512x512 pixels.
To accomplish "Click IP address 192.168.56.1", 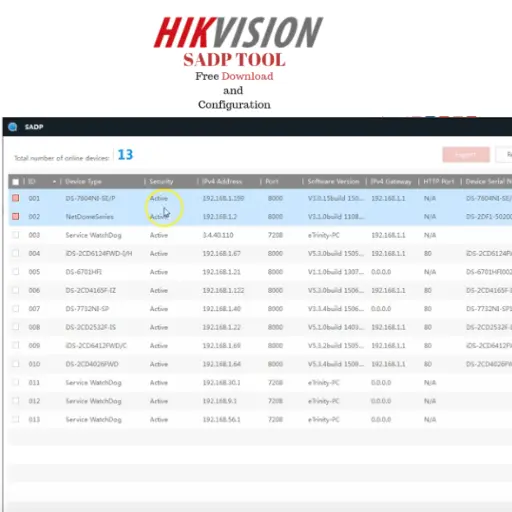I will pos(222,419).
